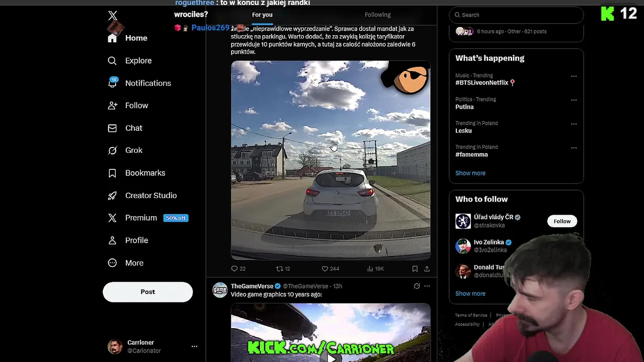Screen dimensions: 644x362
Task: Open more options for Lesku trend
Action: coord(574,124)
